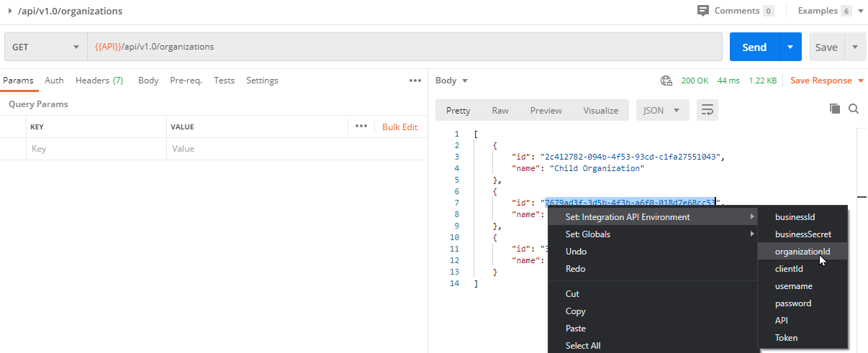Click the Comments speech bubble icon
Image resolution: width=868 pixels, height=353 pixels.
coord(702,11)
